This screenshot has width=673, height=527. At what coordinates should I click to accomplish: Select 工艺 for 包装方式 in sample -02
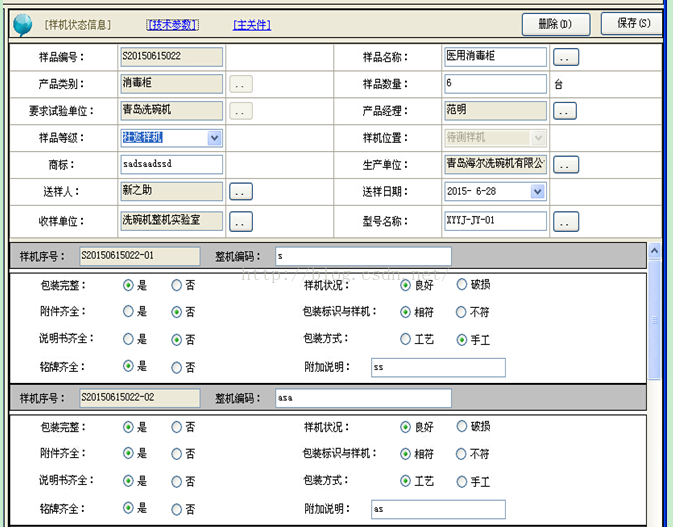[x=405, y=481]
